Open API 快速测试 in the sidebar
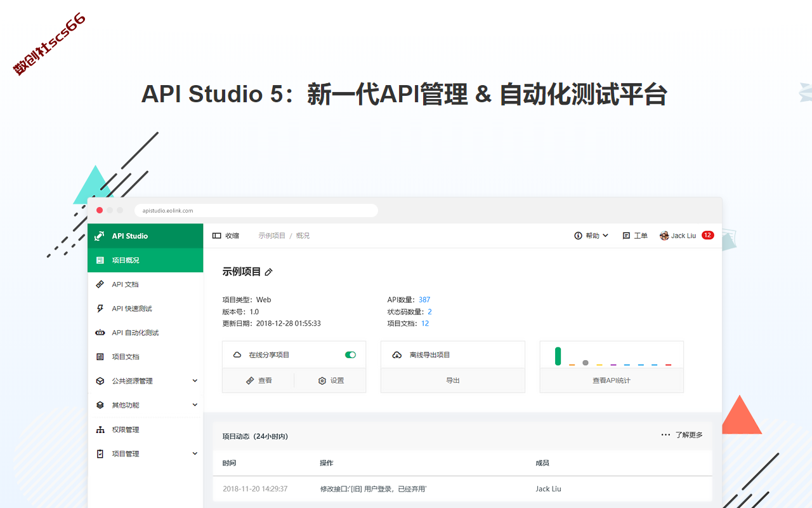Image resolution: width=812 pixels, height=508 pixels. [x=145, y=309]
